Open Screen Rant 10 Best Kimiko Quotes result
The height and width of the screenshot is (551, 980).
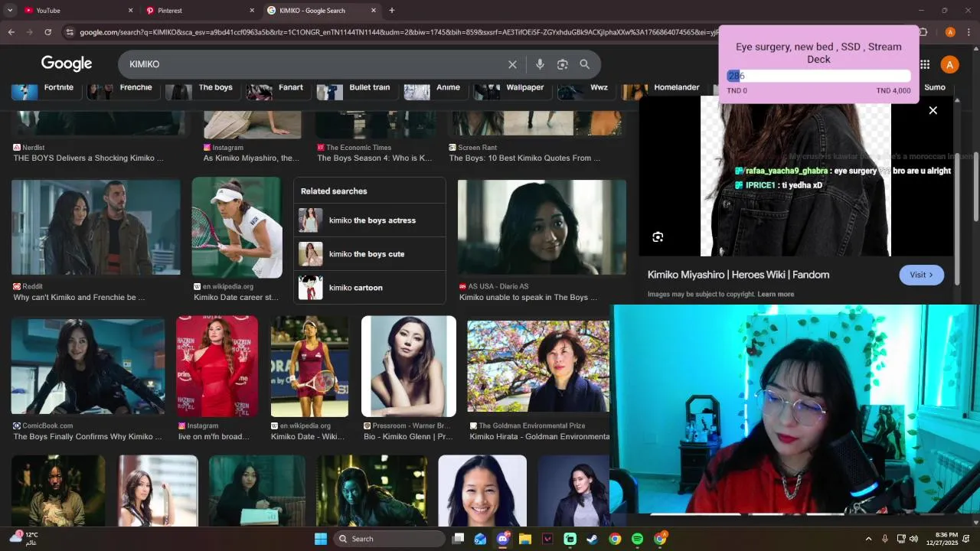(524, 158)
